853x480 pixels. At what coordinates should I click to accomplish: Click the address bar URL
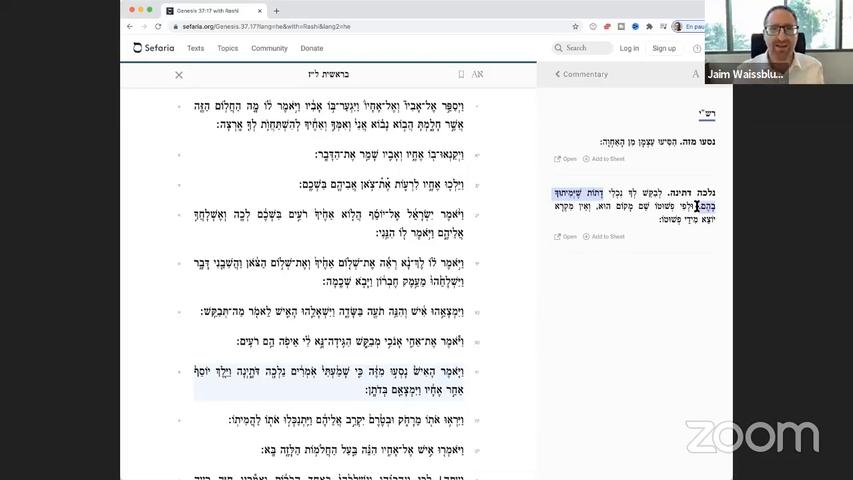pos(267,26)
